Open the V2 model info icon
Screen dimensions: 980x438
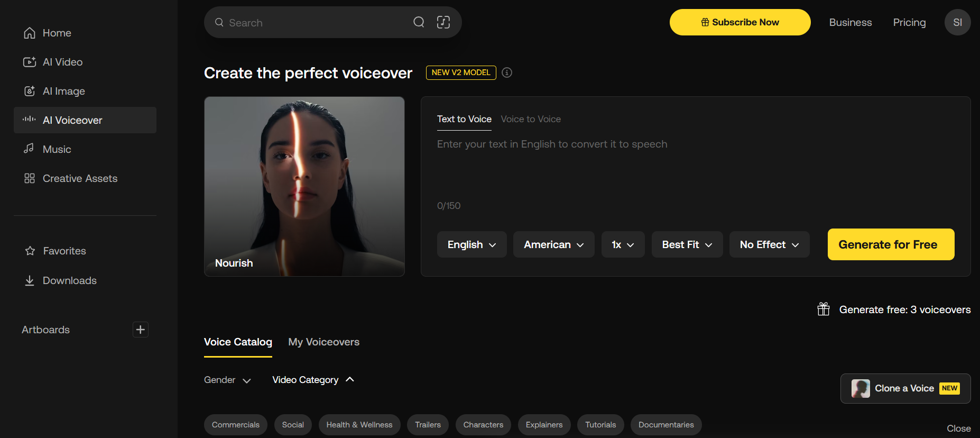tap(507, 73)
